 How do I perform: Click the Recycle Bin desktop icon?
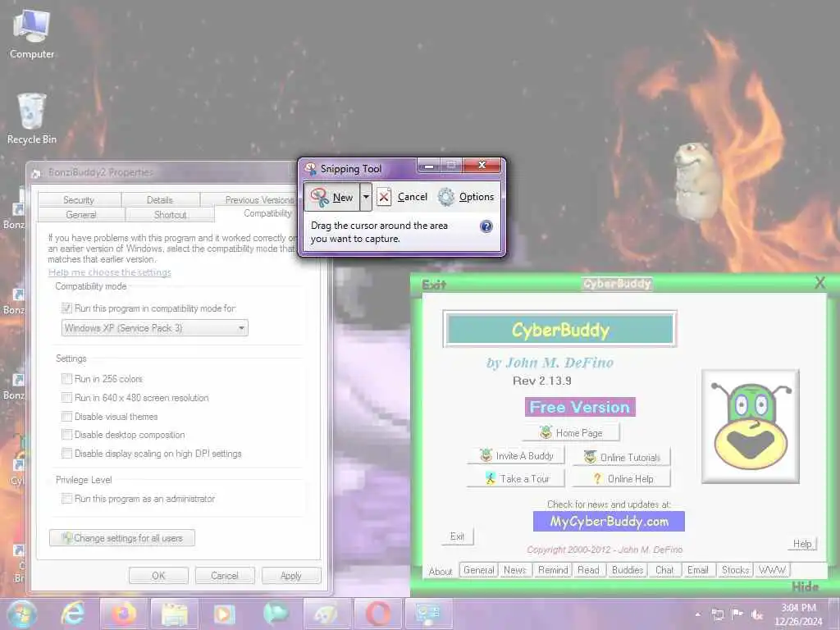(32, 119)
